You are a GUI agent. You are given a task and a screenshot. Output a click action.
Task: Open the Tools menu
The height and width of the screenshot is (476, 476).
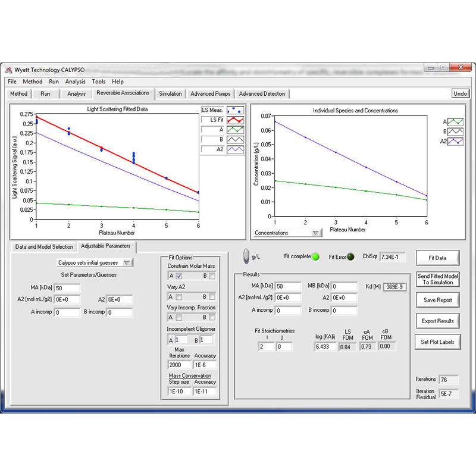tap(99, 82)
